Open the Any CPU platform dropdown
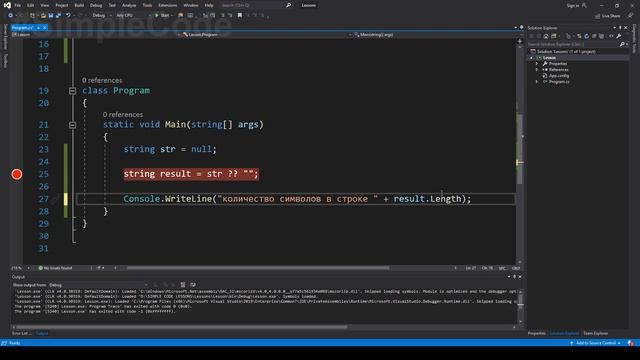 (x=134, y=16)
